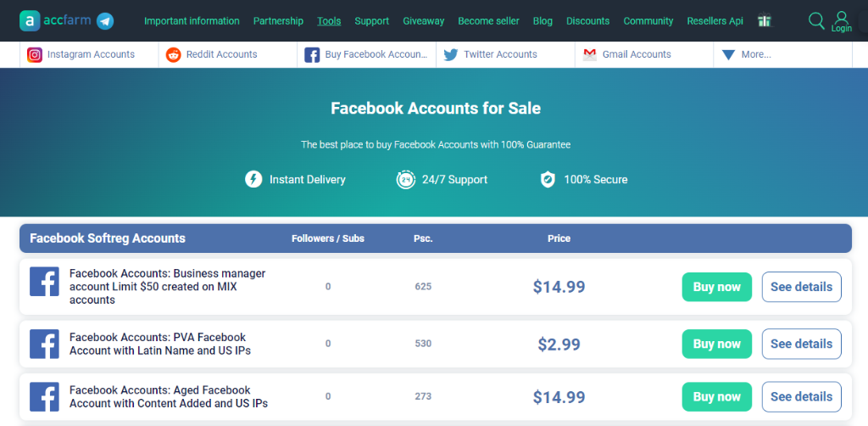Open Become seller page
The width and height of the screenshot is (868, 426).
[489, 21]
